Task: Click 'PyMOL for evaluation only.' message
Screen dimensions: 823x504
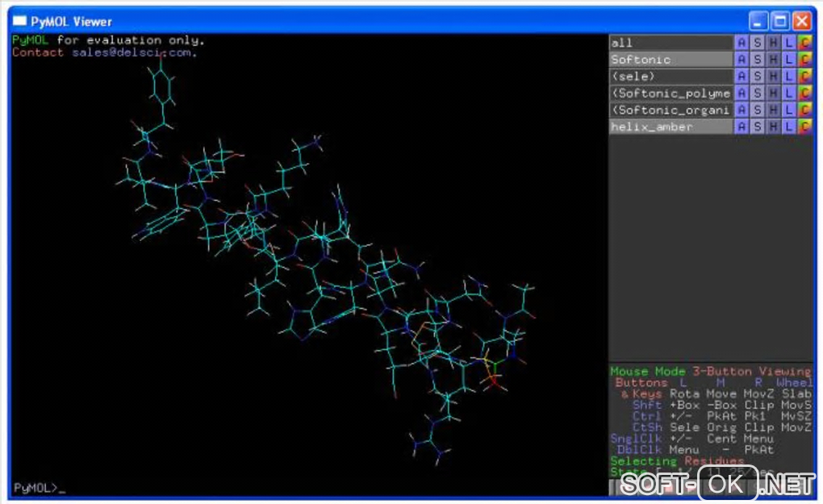Action: (x=108, y=40)
